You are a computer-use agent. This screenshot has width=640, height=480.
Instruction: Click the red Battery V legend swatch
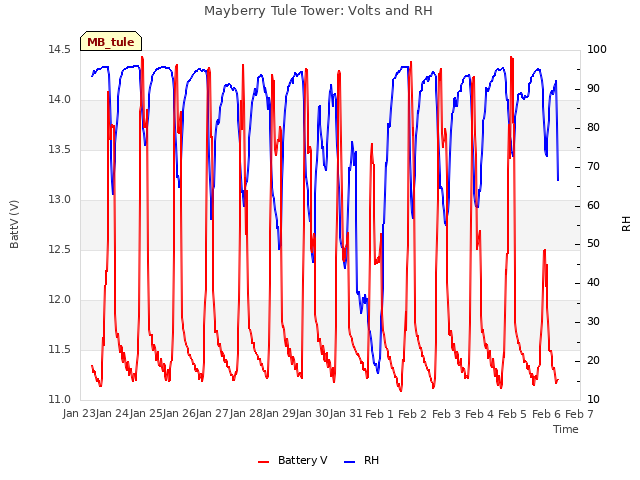coord(264,462)
